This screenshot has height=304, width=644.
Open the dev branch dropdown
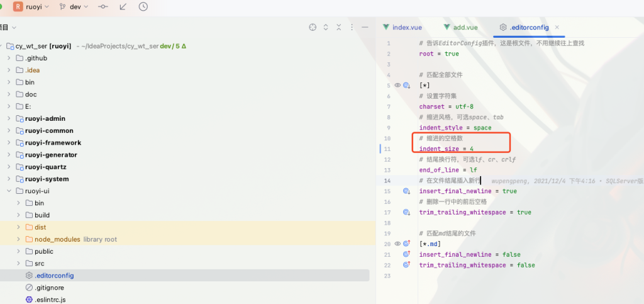(74, 7)
